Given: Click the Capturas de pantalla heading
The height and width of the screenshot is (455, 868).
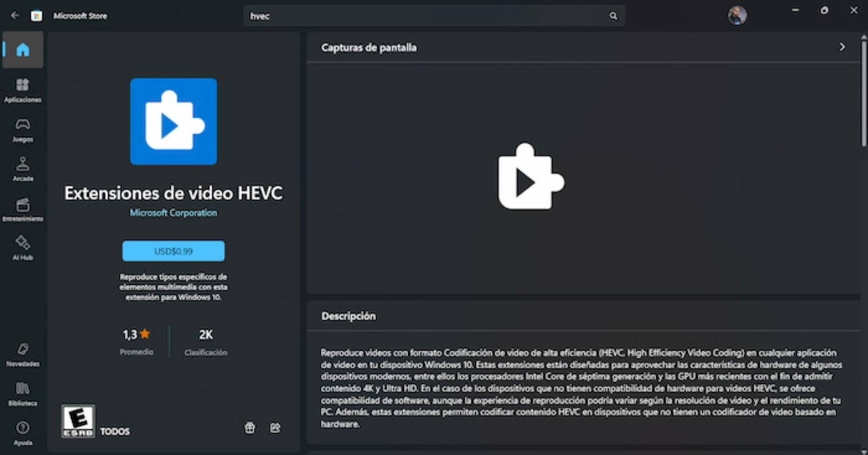Looking at the screenshot, I should coord(369,48).
